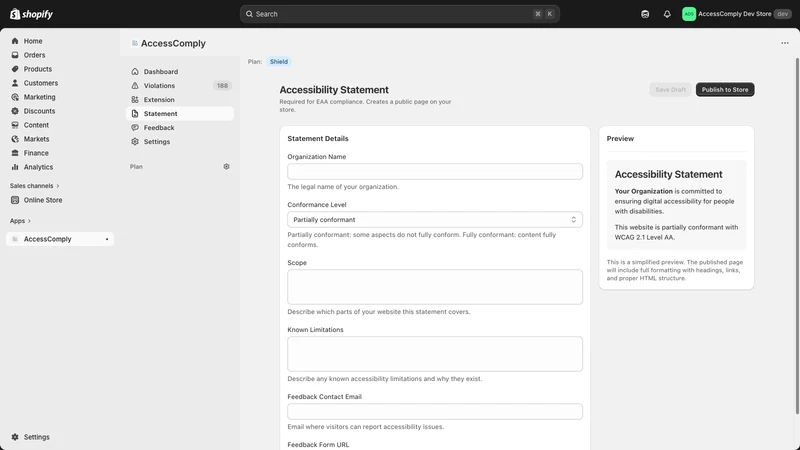This screenshot has width=800, height=450.
Task: Click the Products tag icon
Action: pos(15,69)
